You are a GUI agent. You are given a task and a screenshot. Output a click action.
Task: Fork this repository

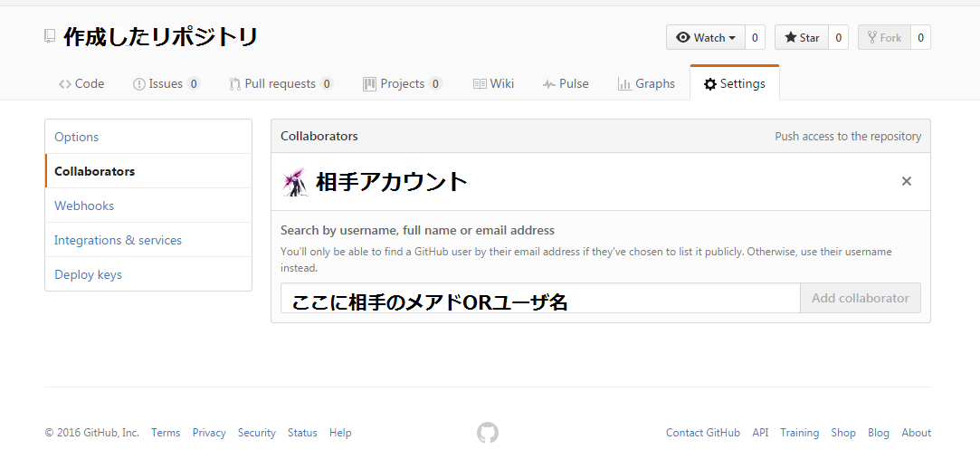[884, 37]
